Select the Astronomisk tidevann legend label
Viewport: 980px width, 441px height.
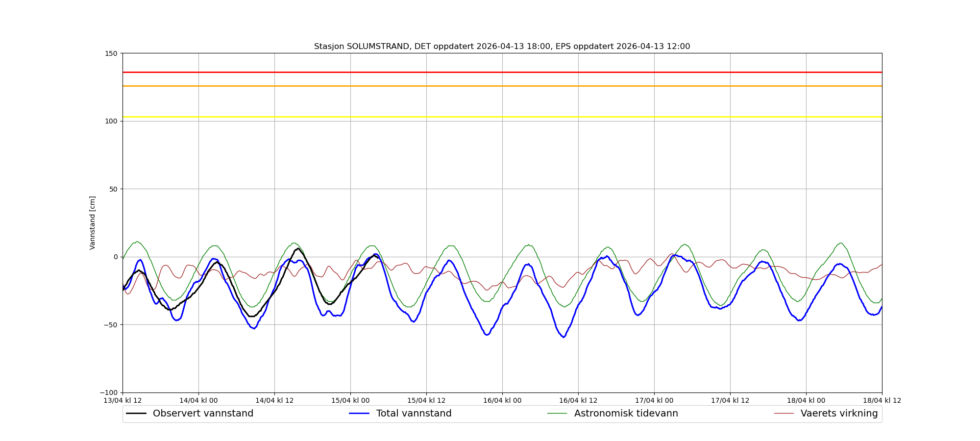click(626, 414)
